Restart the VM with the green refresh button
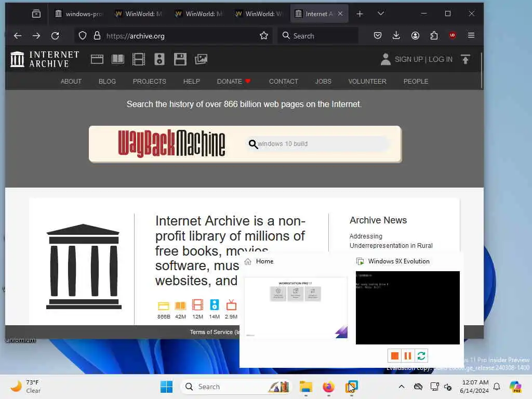 click(421, 355)
